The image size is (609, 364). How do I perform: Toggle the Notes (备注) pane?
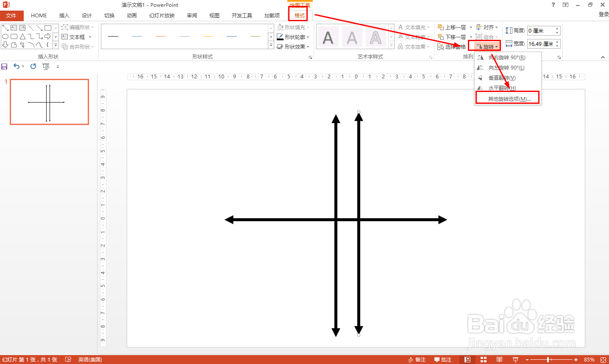click(x=417, y=360)
